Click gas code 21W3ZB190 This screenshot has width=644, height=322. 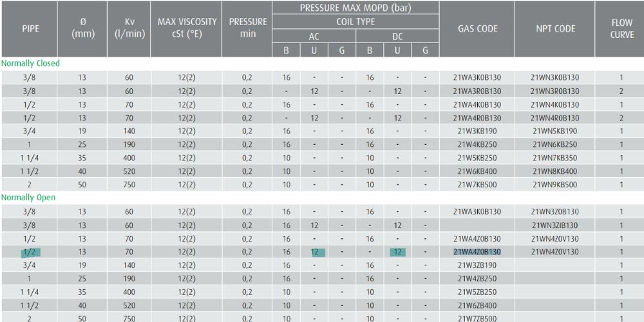[x=477, y=265]
